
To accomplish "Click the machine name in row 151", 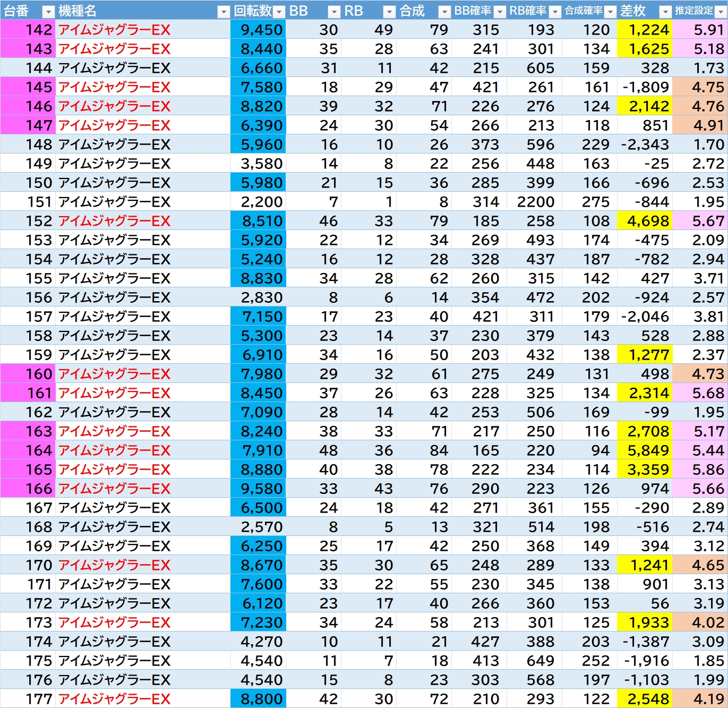I will 115,202.
